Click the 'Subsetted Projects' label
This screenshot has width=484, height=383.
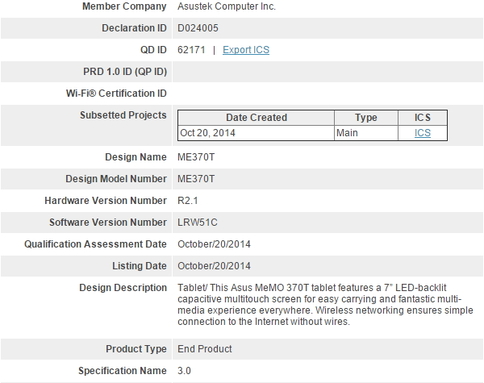click(x=123, y=115)
